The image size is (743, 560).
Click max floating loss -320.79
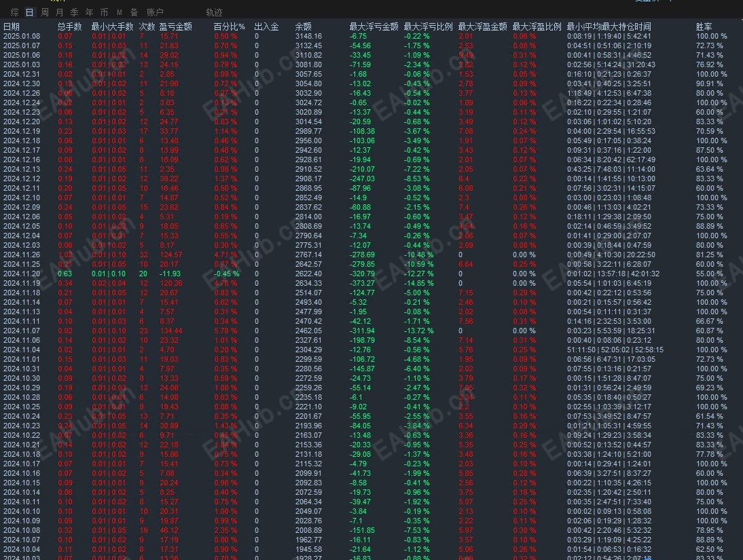tap(362, 274)
